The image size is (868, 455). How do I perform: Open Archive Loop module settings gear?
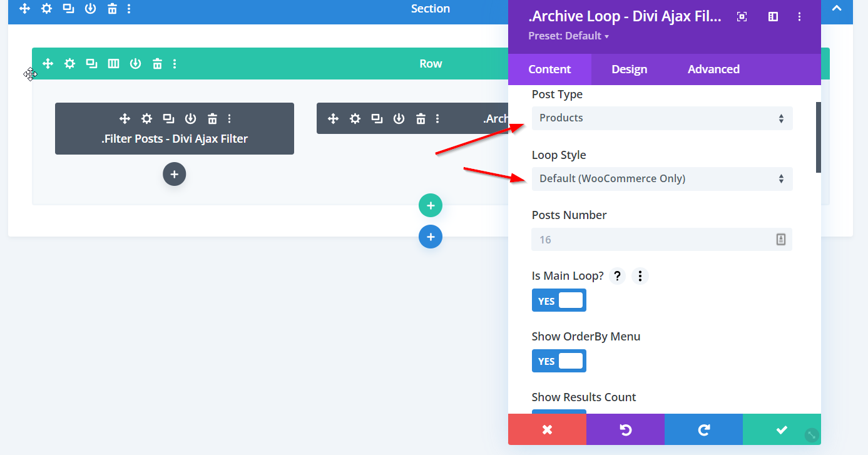click(355, 118)
